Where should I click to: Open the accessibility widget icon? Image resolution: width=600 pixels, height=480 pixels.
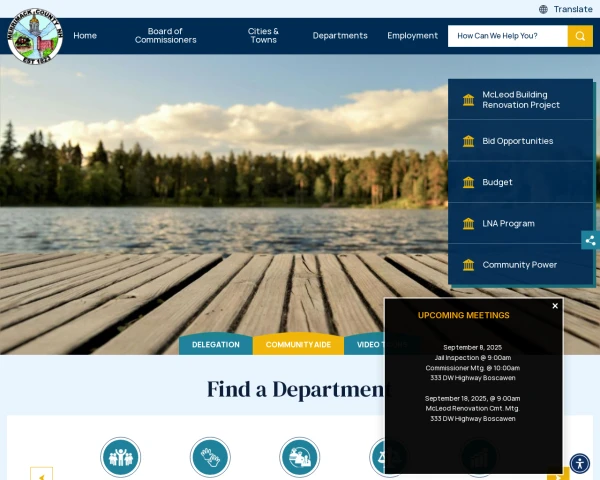[580, 464]
